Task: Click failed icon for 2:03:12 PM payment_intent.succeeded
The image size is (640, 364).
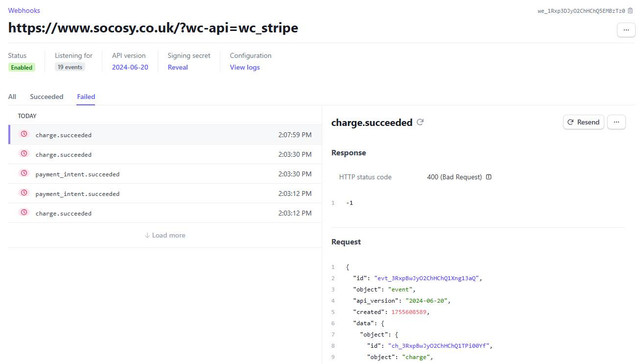Action: pos(24,193)
